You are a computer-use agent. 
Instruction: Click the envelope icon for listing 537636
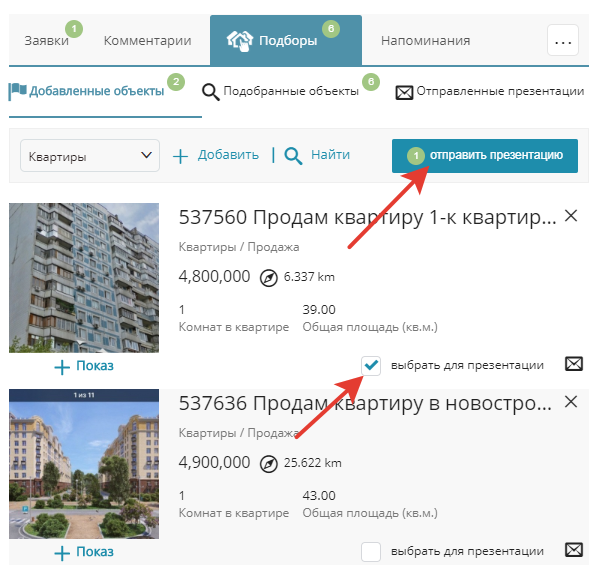(574, 550)
